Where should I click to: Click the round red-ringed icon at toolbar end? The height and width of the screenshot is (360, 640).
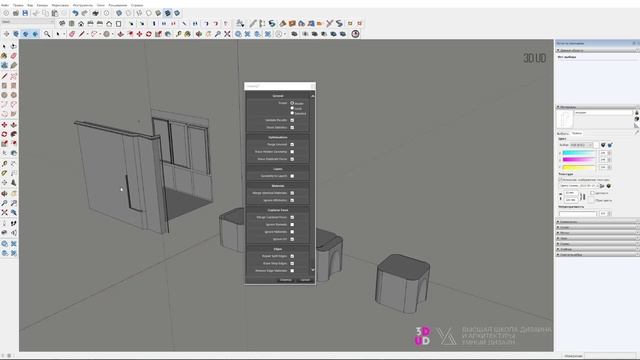[x=356, y=34]
